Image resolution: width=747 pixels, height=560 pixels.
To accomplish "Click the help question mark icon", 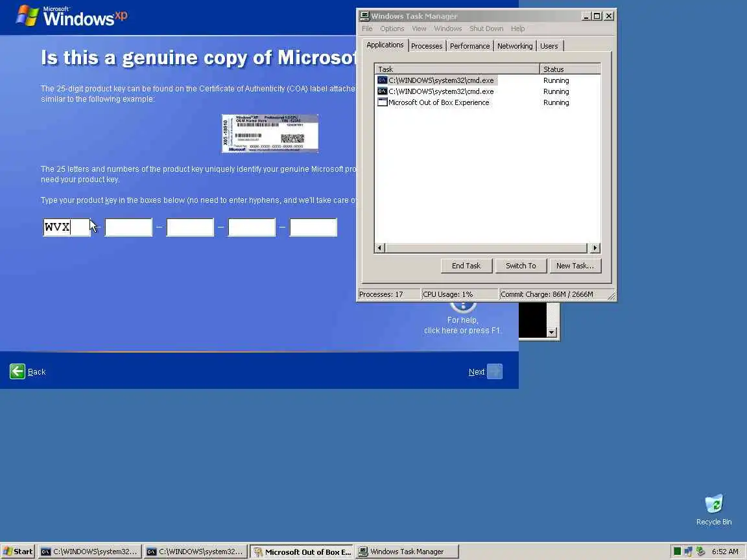I will 462,307.
